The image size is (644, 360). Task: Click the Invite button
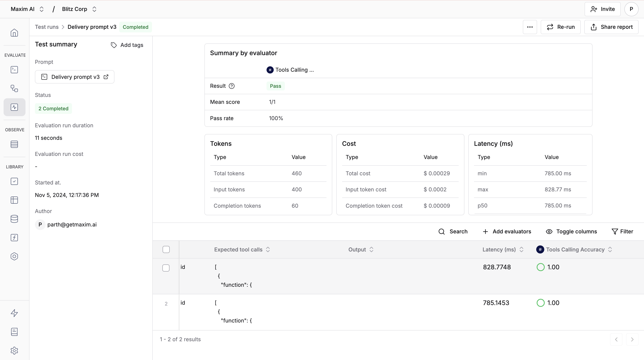coord(602,9)
